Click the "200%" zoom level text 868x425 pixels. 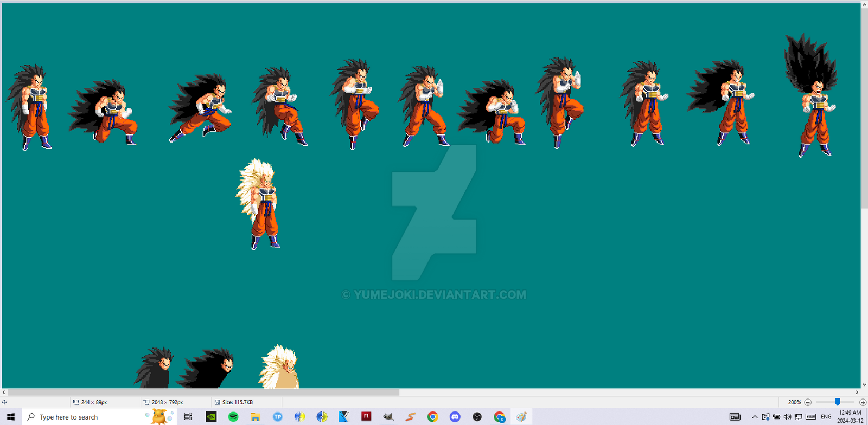pos(794,402)
